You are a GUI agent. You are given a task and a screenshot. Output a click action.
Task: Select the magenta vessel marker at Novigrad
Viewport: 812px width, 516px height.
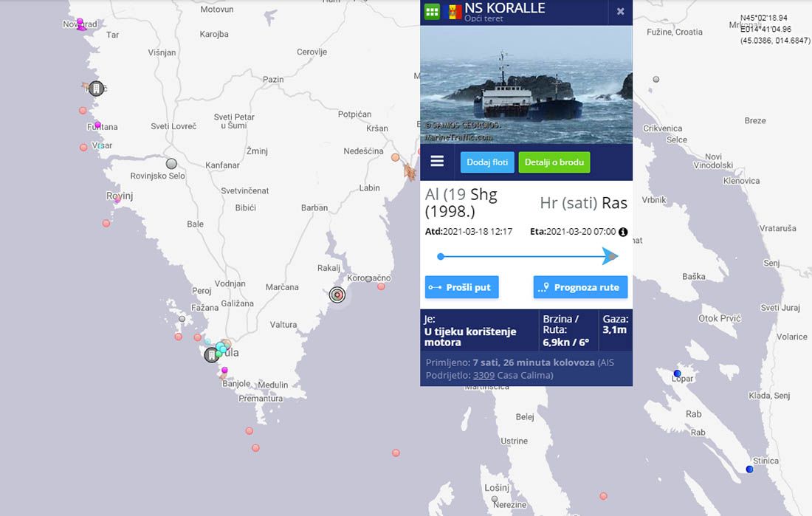[x=80, y=24]
